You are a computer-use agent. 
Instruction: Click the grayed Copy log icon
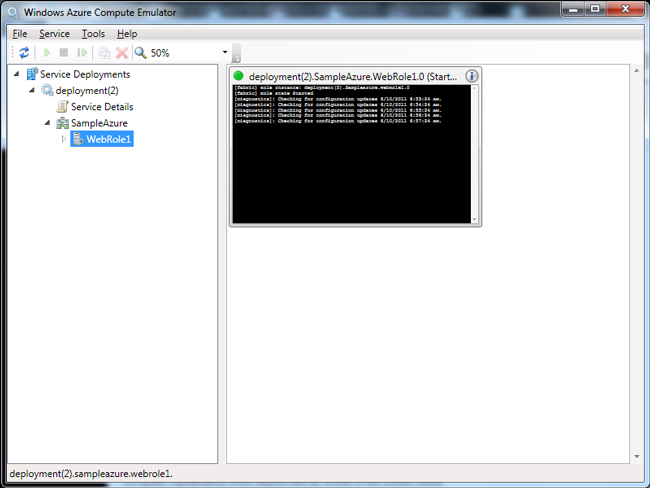[104, 53]
